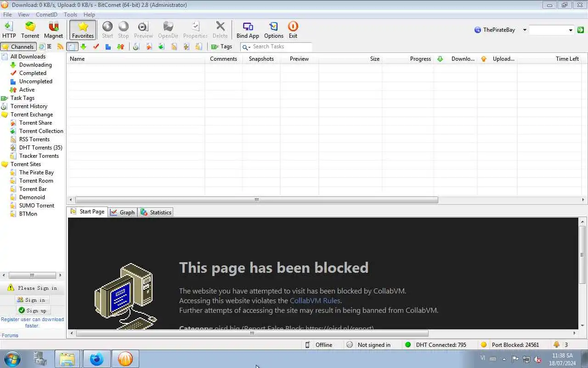Open the File menu
588x368 pixels.
7,15
